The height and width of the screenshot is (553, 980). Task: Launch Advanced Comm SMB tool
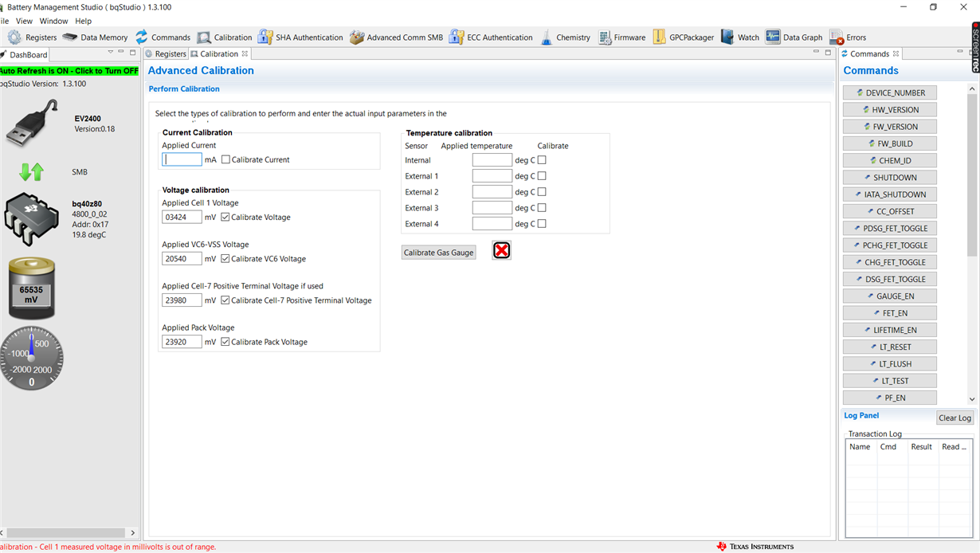click(396, 37)
